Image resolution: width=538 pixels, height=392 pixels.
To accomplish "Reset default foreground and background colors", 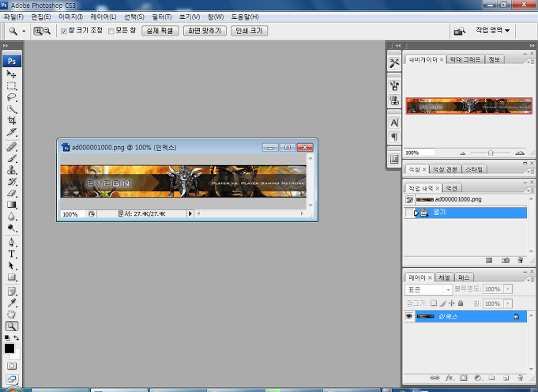I will click(x=7, y=337).
